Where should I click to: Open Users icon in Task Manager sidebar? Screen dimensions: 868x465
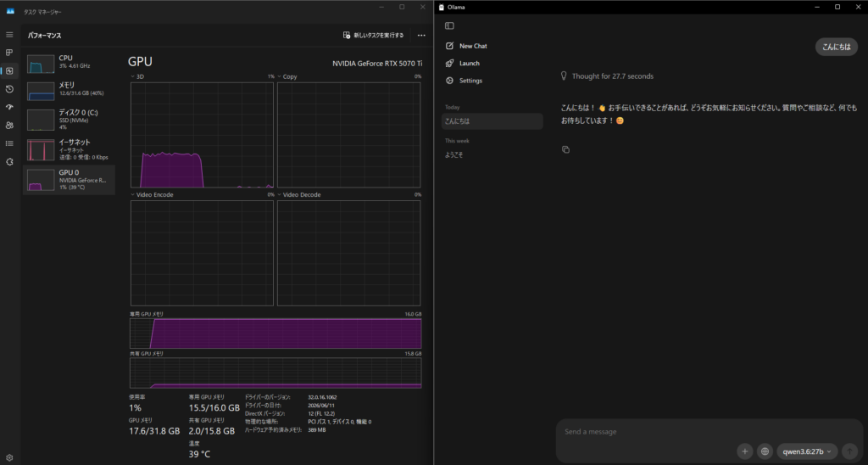coord(9,126)
